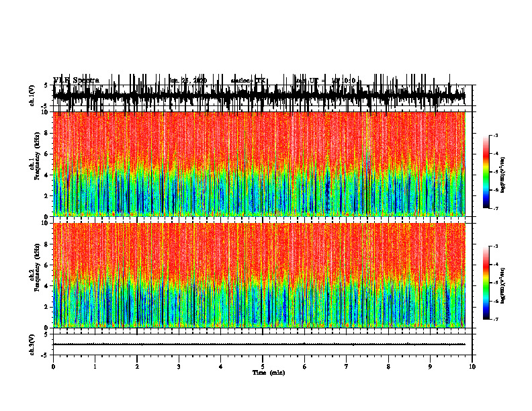The height and width of the screenshot is (411, 532).
Task: Click the VLF Spectra plot title
Action: pyautogui.click(x=76, y=81)
